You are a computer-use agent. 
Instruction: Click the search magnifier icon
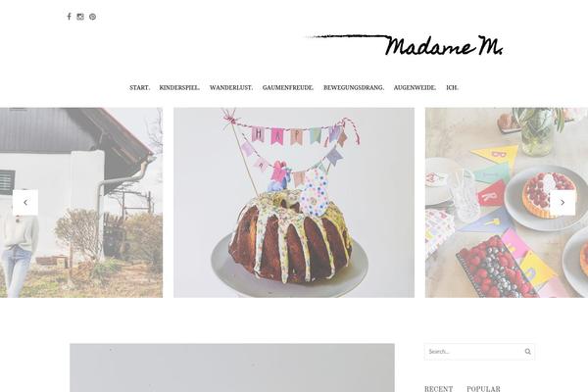527,352
